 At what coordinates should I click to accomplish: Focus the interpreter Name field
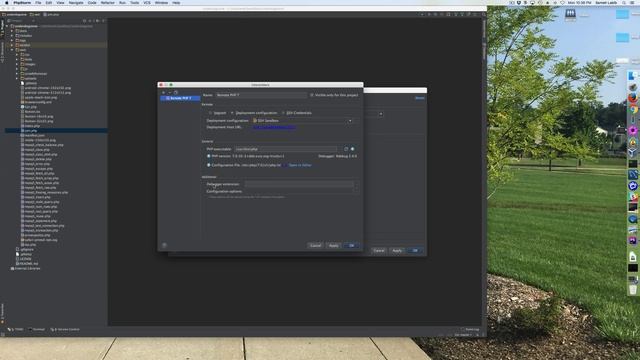[x=261, y=95]
